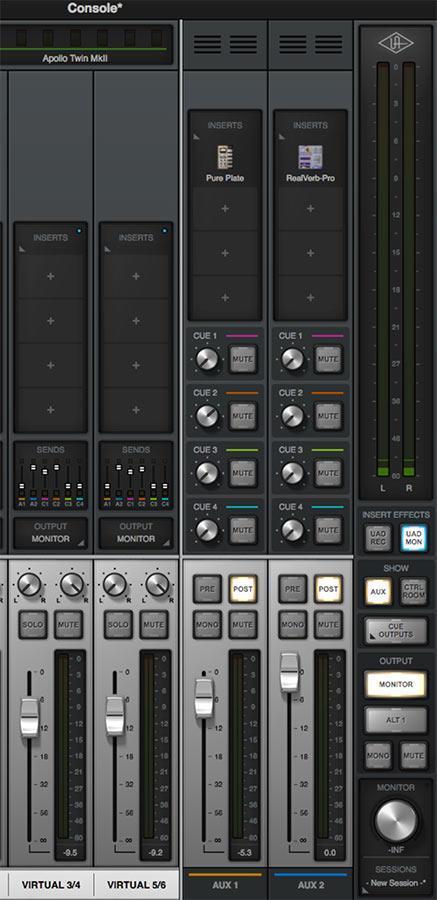
Task: Click the Universal Audio logo above meters
Action: pyautogui.click(x=396, y=43)
